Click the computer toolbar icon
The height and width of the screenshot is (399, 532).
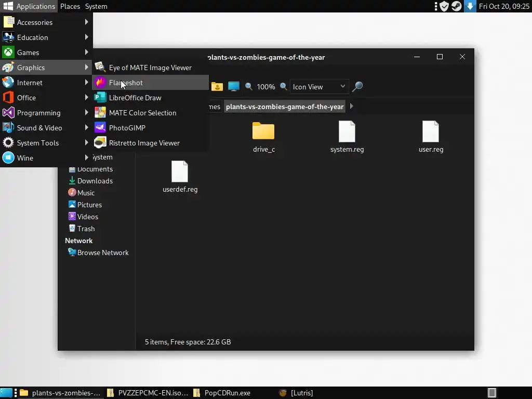coord(234,87)
